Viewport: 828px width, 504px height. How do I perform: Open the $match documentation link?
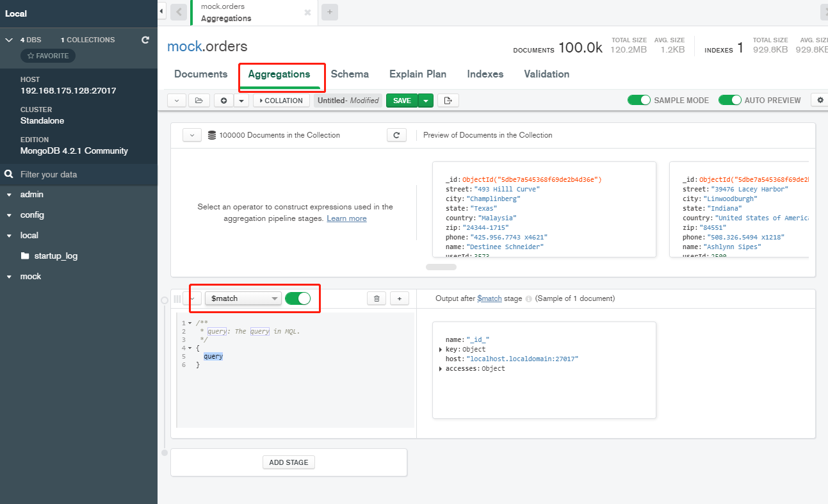point(489,298)
